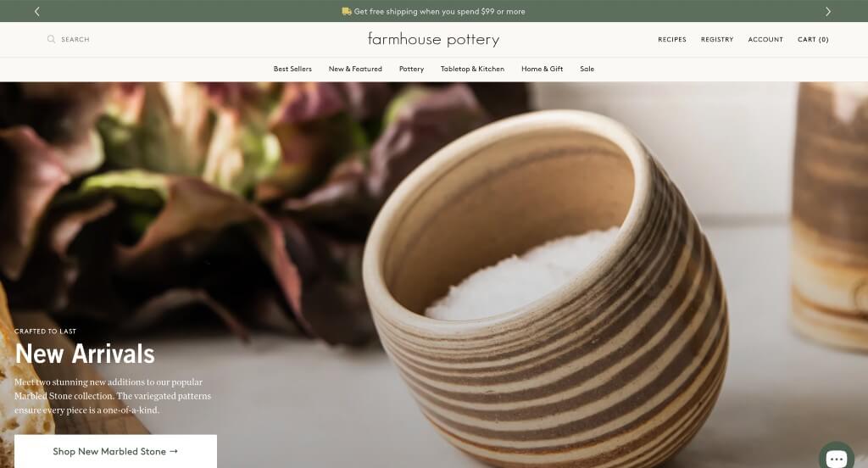Click the farmhouse pottery logo
The height and width of the screenshot is (468, 868).
tap(433, 39)
